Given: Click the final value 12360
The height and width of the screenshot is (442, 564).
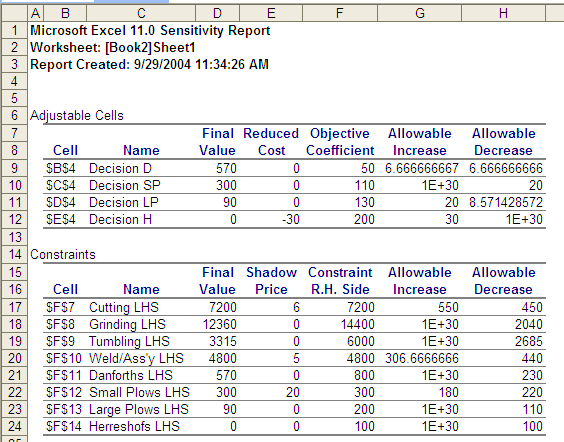Looking at the screenshot, I should coord(219,324).
